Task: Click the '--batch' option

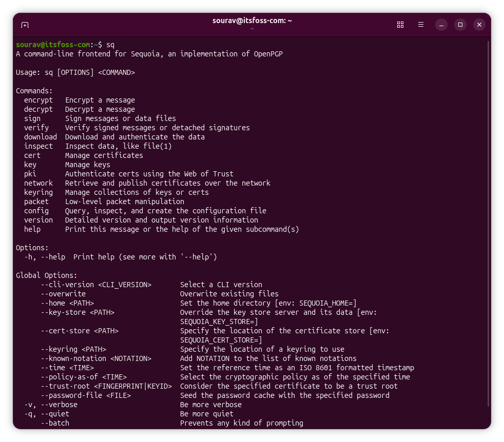Action: click(x=55, y=424)
